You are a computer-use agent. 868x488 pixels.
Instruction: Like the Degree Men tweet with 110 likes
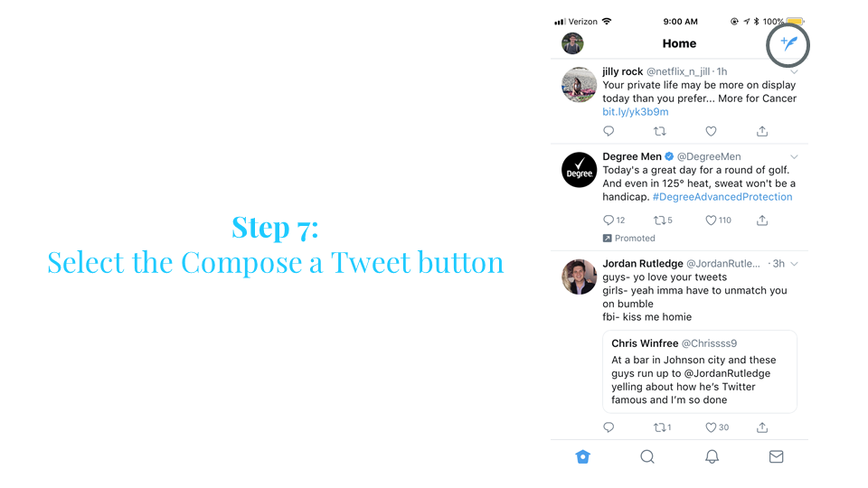pos(718,221)
